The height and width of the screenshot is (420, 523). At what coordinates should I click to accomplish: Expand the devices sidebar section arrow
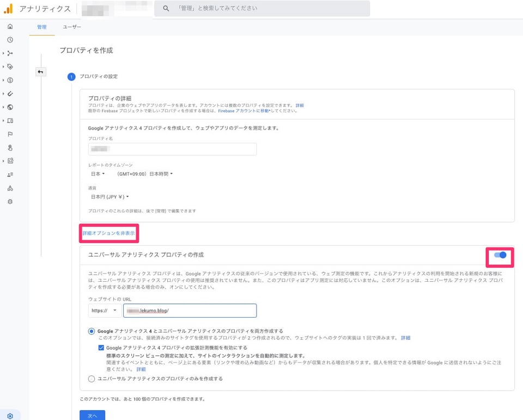click(x=3, y=121)
